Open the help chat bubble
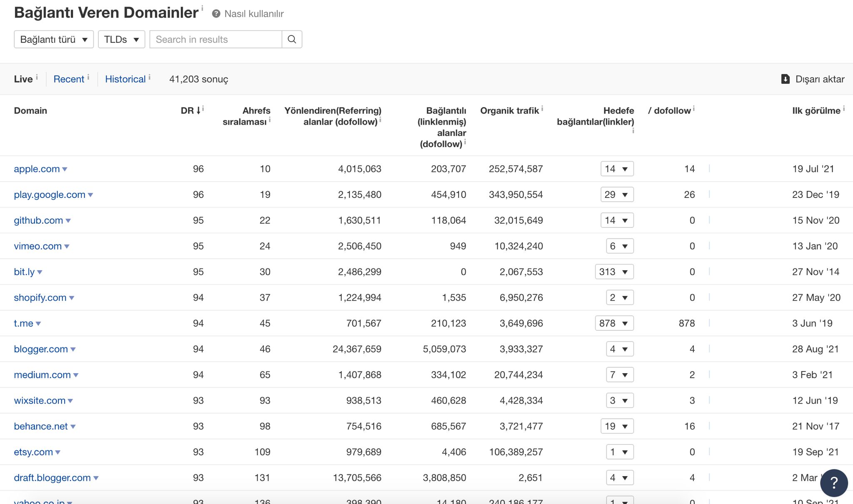 834,483
